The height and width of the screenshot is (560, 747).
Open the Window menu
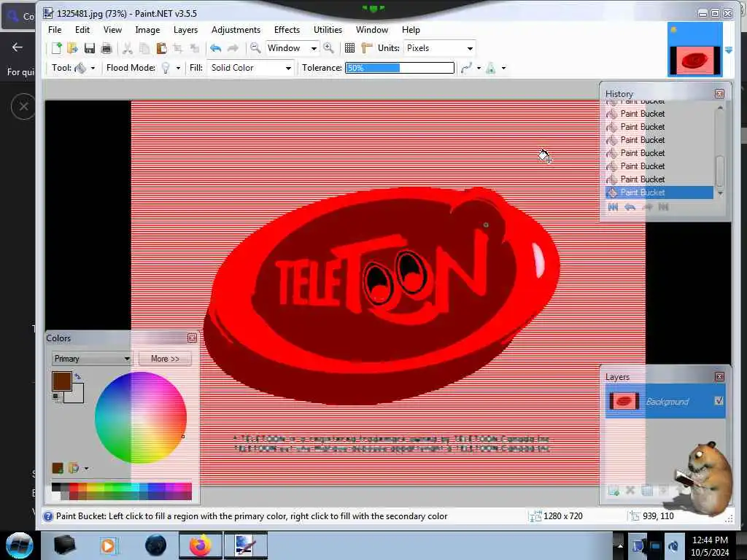371,29
